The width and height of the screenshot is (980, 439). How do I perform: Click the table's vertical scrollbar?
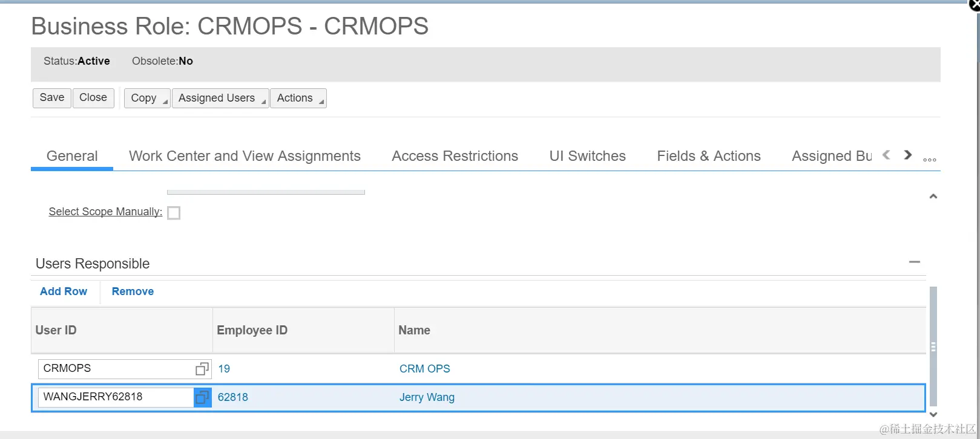(x=933, y=346)
